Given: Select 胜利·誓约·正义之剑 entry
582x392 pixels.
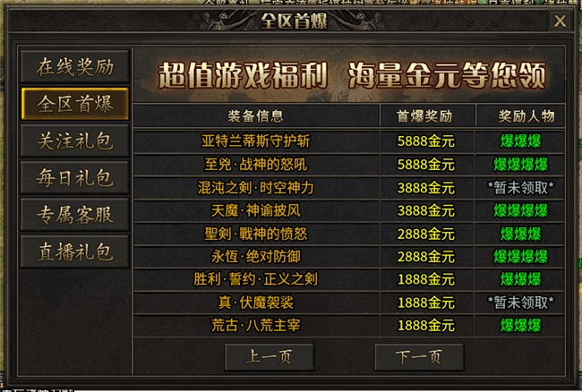Looking at the screenshot, I should [x=256, y=279].
